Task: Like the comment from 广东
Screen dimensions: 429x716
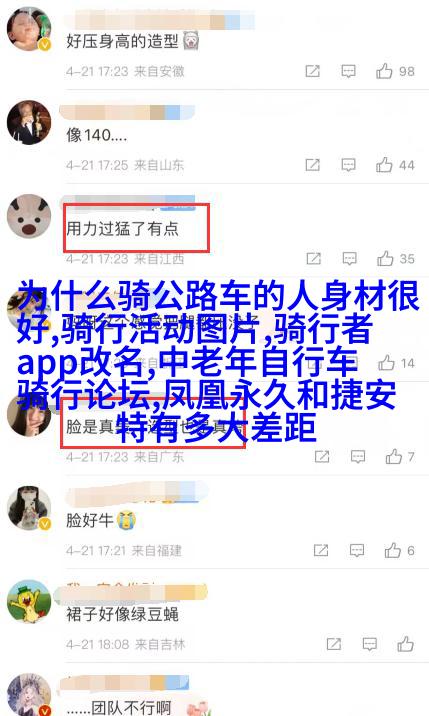Action: [x=393, y=457]
